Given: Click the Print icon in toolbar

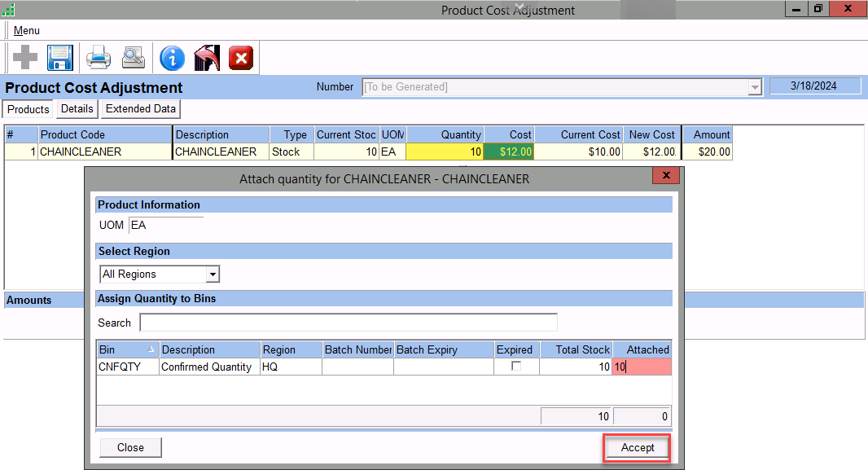Looking at the screenshot, I should 99,58.
